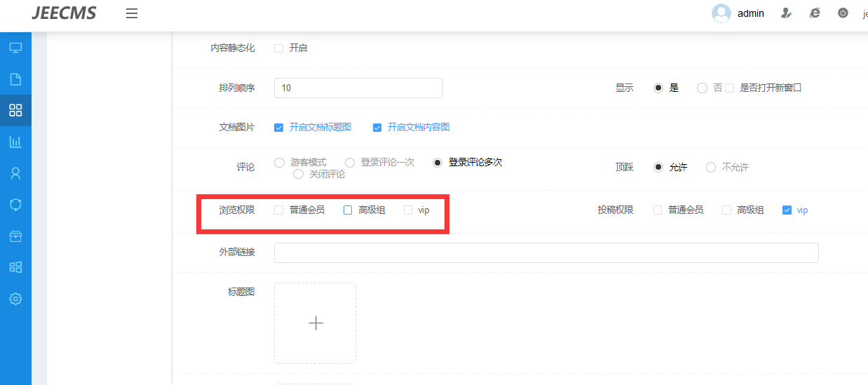The image size is (868, 385).
Task: Click the 排列顺序 input field
Action: point(358,88)
